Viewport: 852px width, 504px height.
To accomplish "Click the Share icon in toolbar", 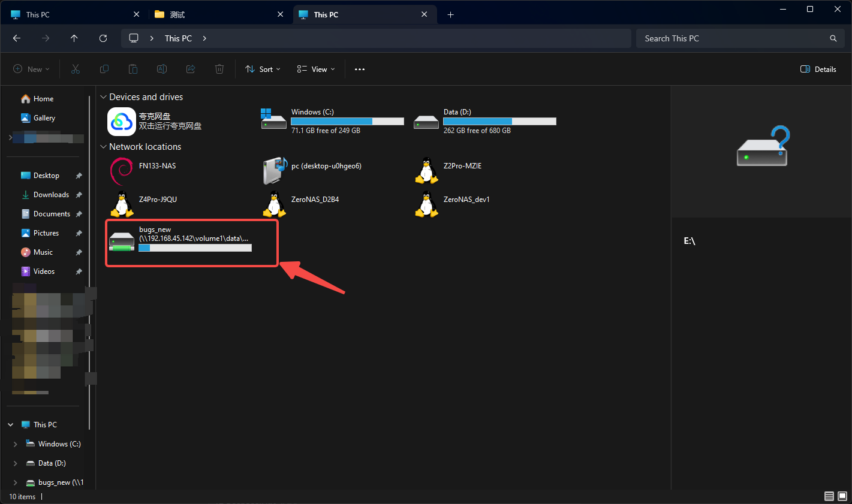I will (191, 70).
